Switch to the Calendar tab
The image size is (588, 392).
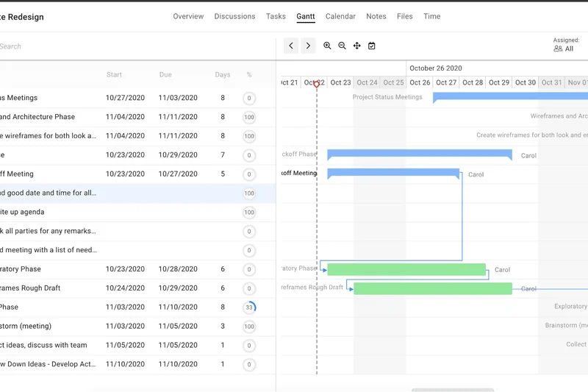click(x=340, y=16)
